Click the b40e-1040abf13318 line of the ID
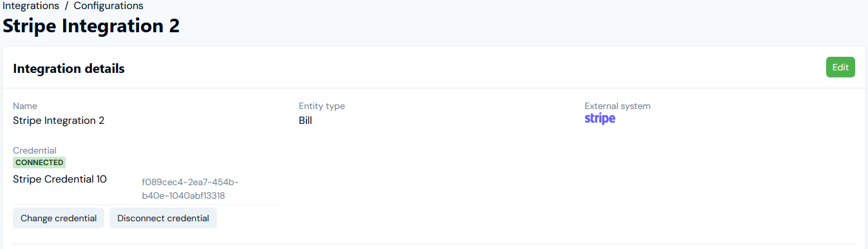Image resolution: width=868 pixels, height=249 pixels. pos(184,195)
